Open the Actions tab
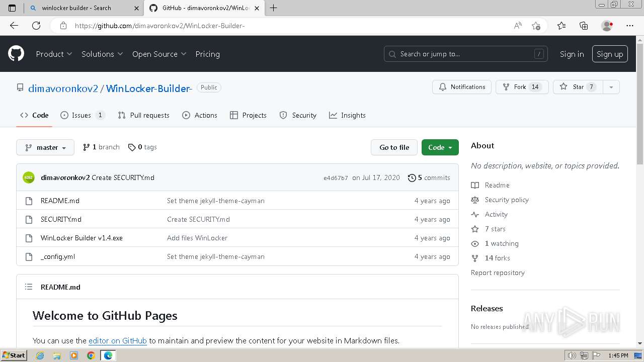644x362 pixels. click(x=200, y=115)
